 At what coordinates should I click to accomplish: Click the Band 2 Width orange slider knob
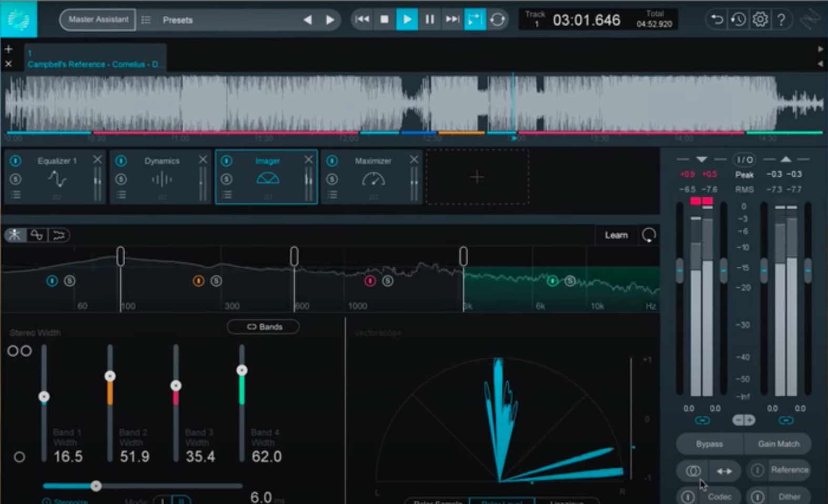point(110,376)
